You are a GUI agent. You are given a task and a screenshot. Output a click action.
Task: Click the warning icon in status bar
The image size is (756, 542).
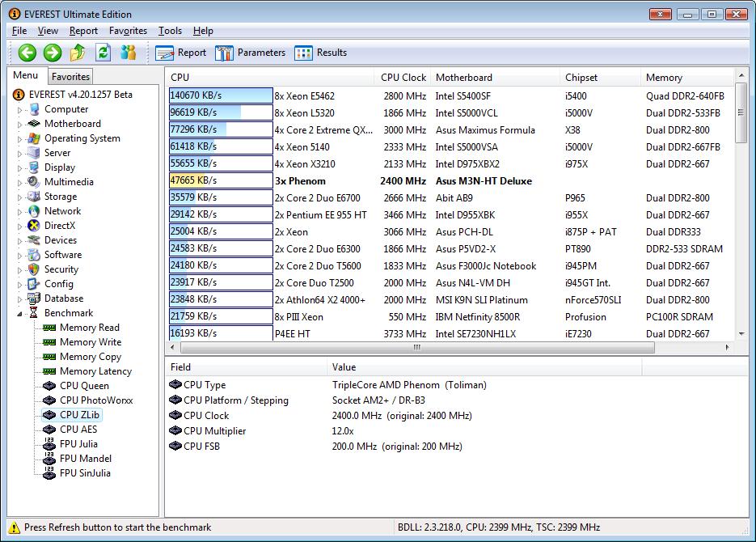[15, 527]
